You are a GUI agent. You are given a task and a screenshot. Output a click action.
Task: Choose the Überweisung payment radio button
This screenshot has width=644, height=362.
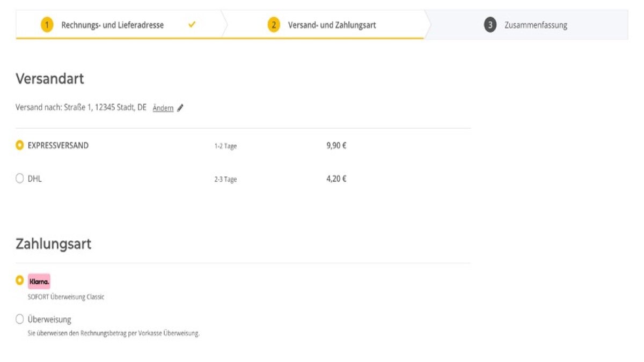20,319
